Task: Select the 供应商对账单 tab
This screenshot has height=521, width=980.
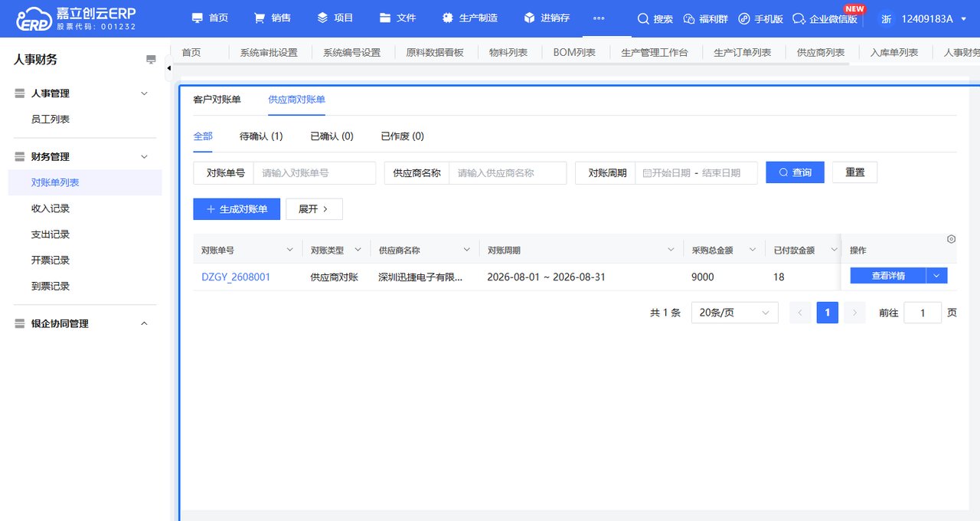Action: [296, 100]
